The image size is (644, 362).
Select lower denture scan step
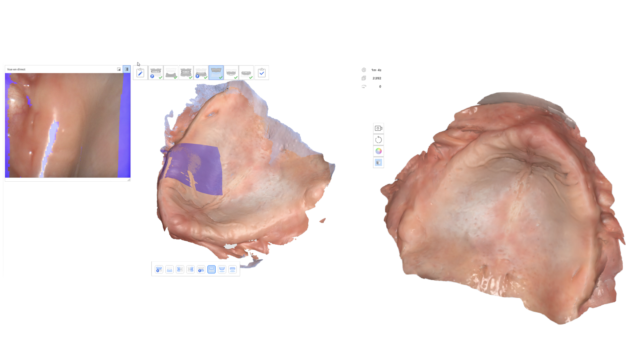tap(246, 73)
